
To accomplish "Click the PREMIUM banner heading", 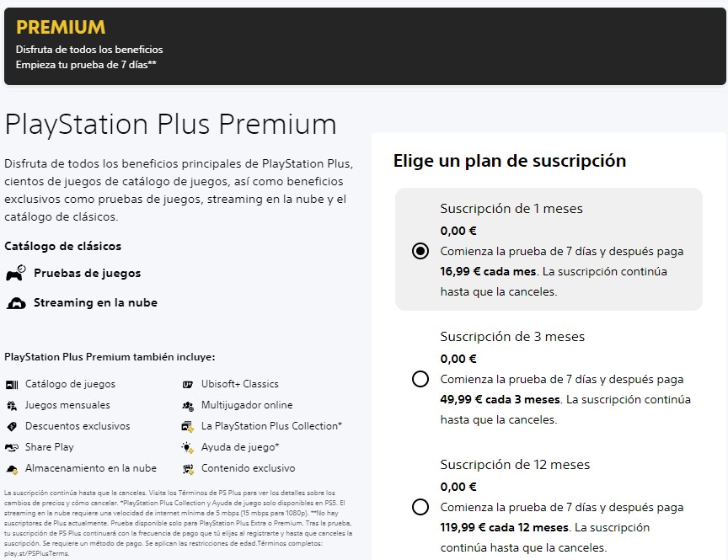I will click(61, 28).
